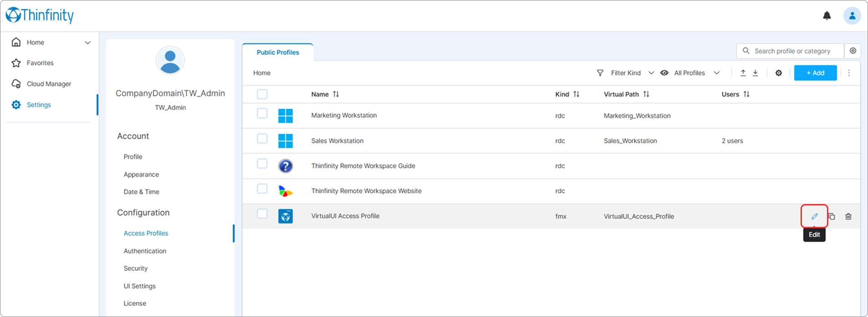Viewport: 868px width, 317px height.
Task: Click the VirtualUI Access Profile icon
Action: 286,216
